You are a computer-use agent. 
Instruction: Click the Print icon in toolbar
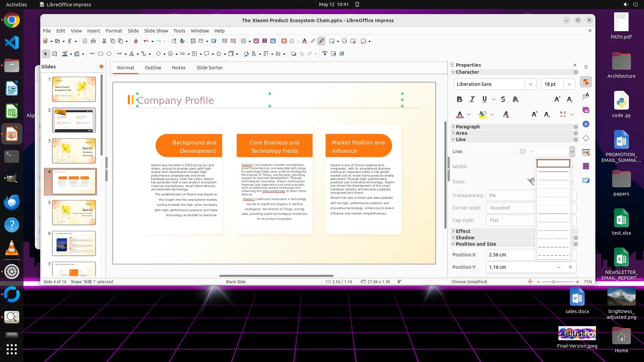point(93,41)
